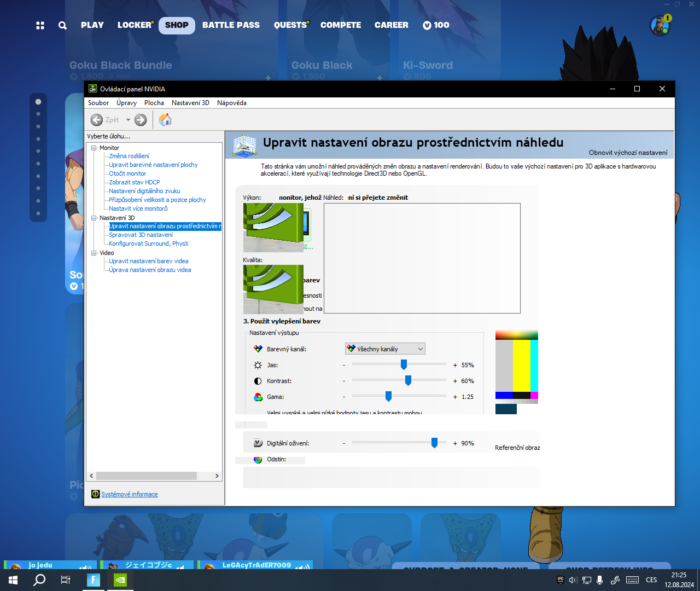Open the Home icon in NVIDIA toolbar
The image size is (700, 591).
(165, 119)
